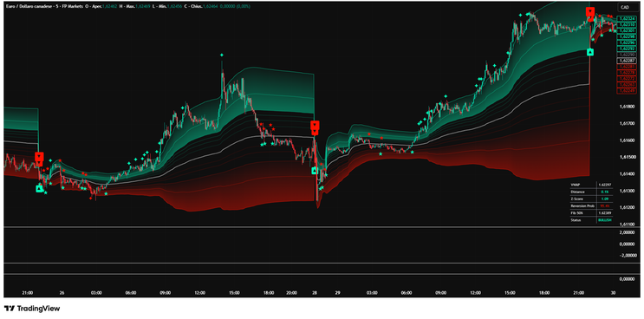Screen dimensions: 644x319
Task: Click the BULLISH status value
Action: point(605,220)
